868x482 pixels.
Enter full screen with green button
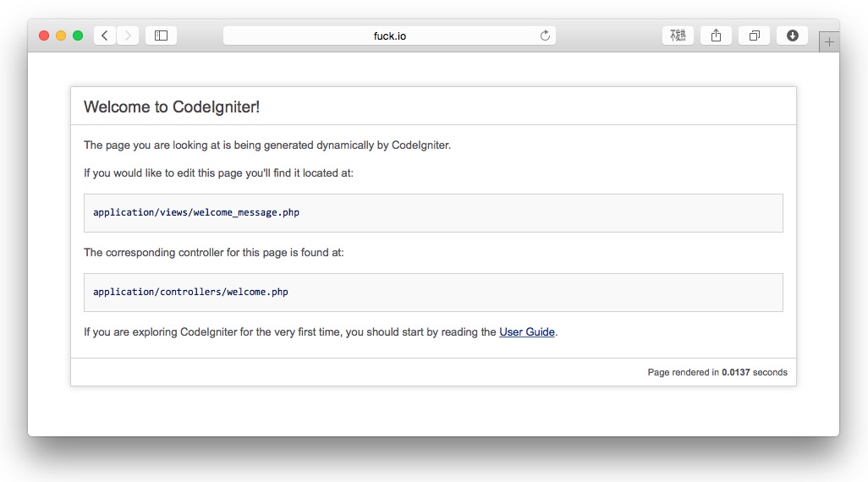click(x=78, y=36)
